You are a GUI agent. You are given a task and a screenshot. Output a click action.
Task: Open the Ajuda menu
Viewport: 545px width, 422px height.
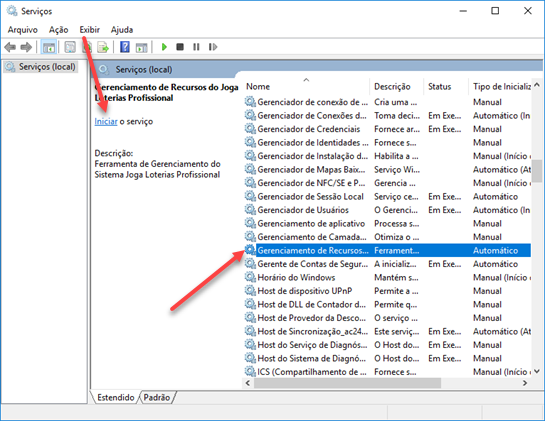click(122, 30)
